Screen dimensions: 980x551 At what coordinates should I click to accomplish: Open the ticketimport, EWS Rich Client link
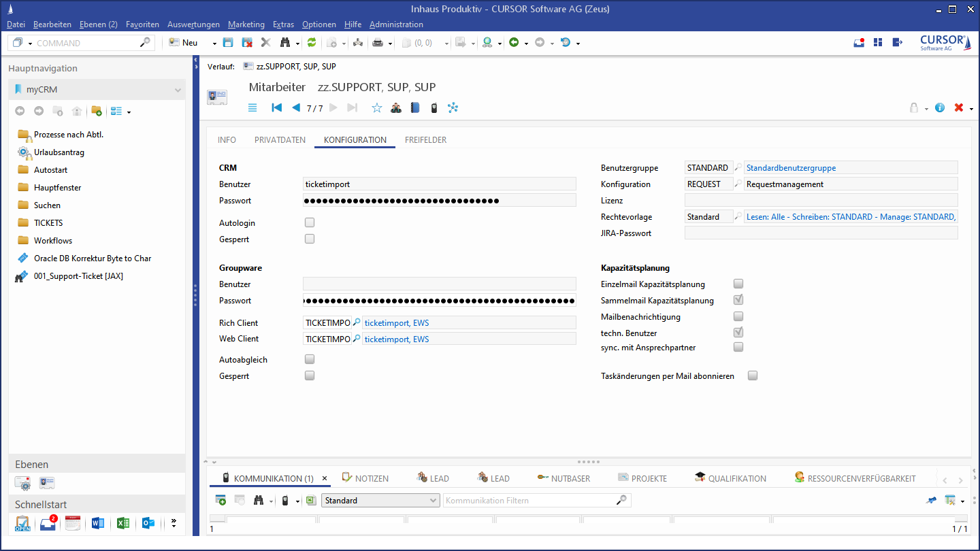(397, 322)
